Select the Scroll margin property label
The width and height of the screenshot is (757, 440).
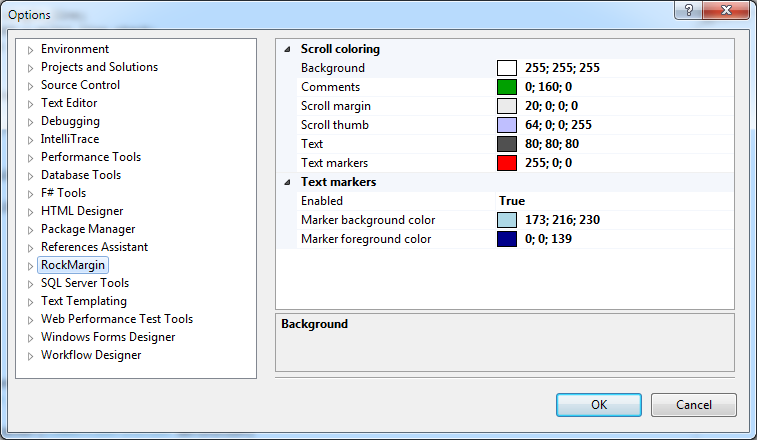[336, 106]
